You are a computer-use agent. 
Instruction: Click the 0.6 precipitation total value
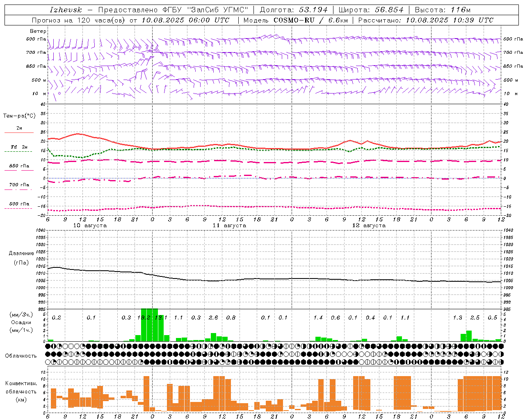(x=336, y=318)
